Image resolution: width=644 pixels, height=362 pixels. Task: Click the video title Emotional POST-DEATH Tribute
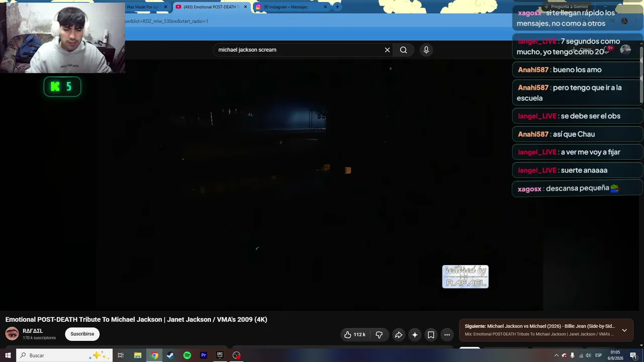[x=136, y=320]
